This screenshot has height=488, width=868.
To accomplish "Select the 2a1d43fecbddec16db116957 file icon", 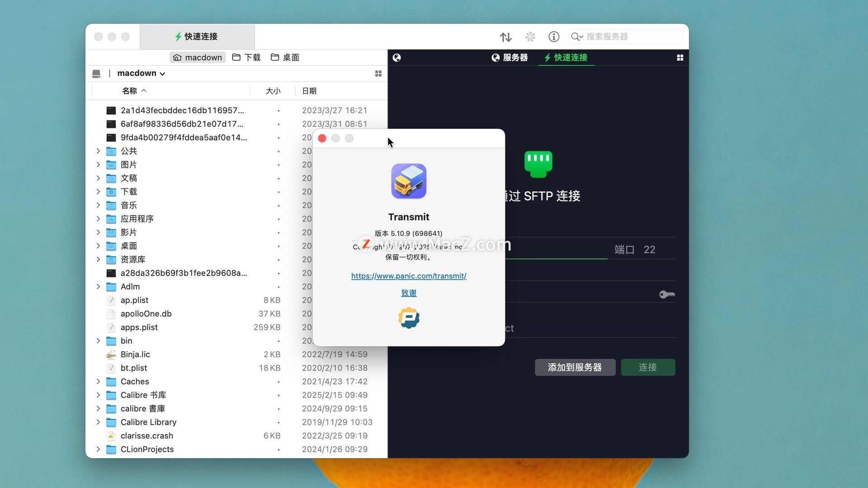I will pos(111,110).
